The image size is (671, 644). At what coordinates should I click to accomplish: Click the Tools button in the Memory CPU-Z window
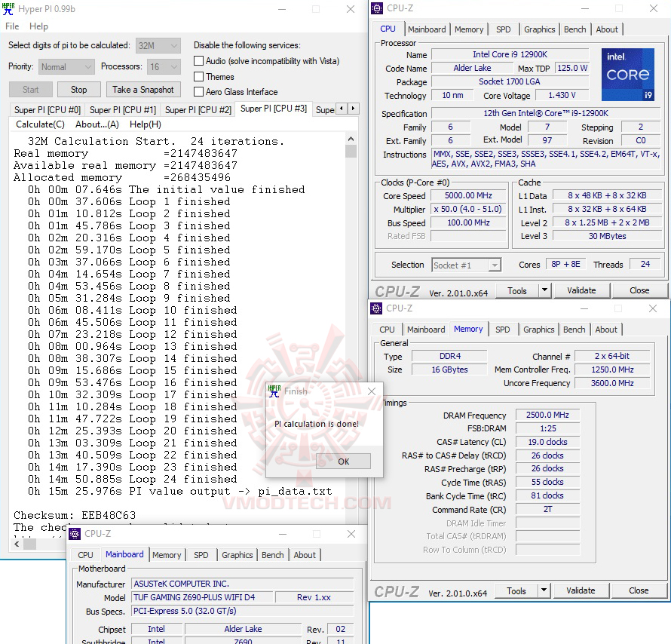(x=516, y=591)
